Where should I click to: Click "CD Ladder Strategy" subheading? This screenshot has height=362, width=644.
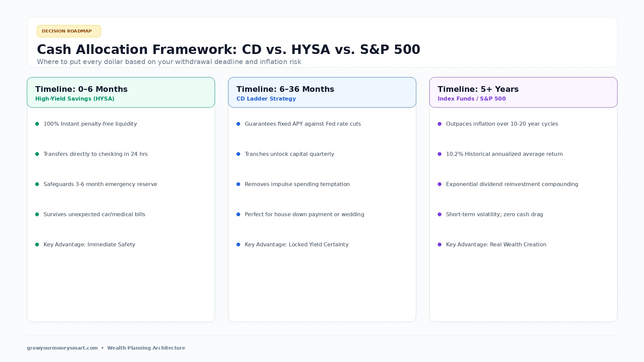(x=266, y=99)
